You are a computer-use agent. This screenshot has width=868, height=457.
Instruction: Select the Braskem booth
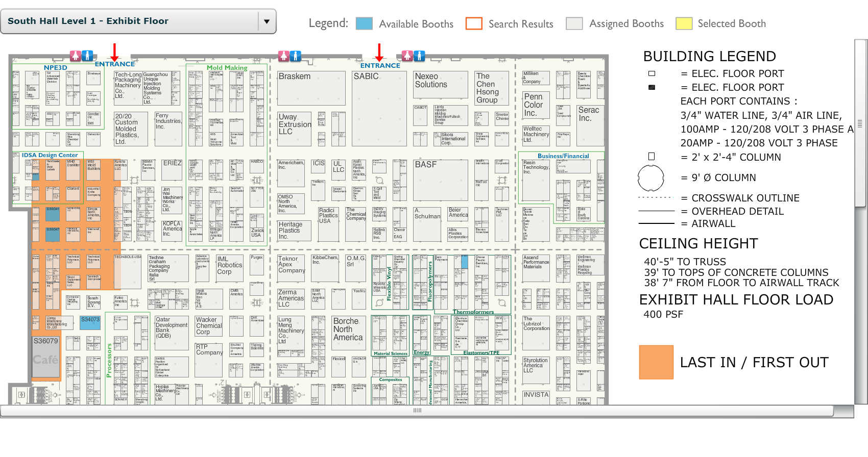[x=311, y=88]
